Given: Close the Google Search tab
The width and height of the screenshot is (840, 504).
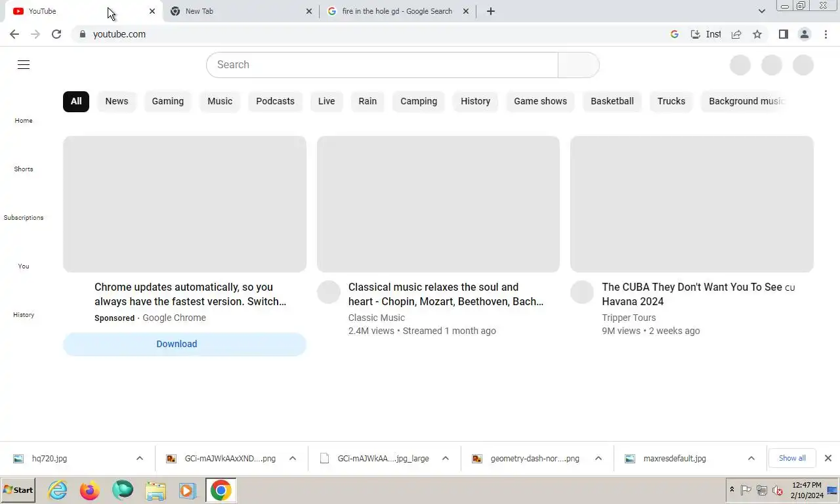Looking at the screenshot, I should (x=466, y=11).
